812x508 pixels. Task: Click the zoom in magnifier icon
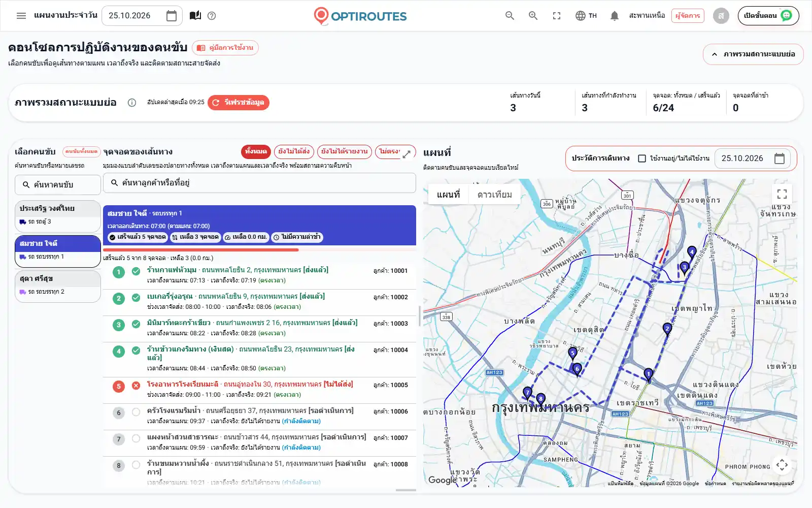(533, 16)
